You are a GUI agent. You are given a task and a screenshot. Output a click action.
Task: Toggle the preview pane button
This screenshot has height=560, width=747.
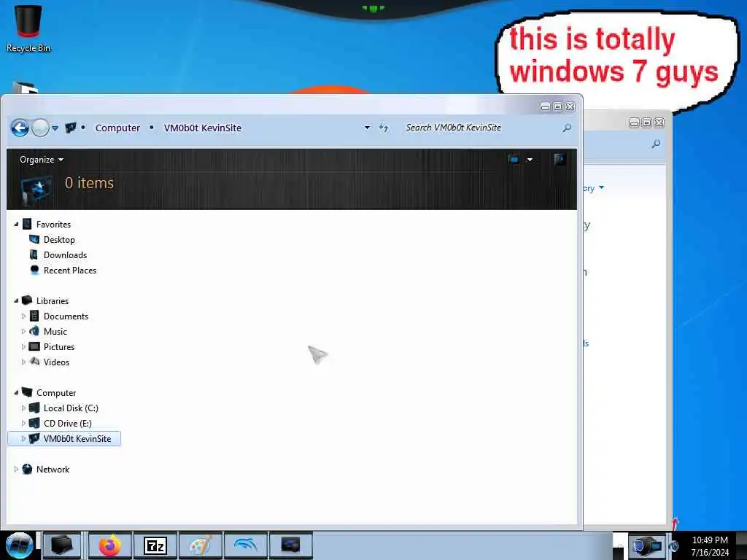[560, 160]
